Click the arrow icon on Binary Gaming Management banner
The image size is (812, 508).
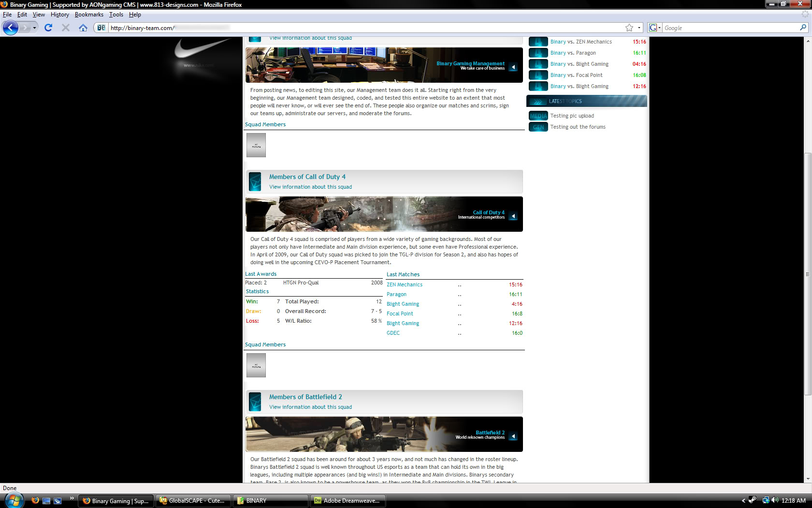pos(513,67)
